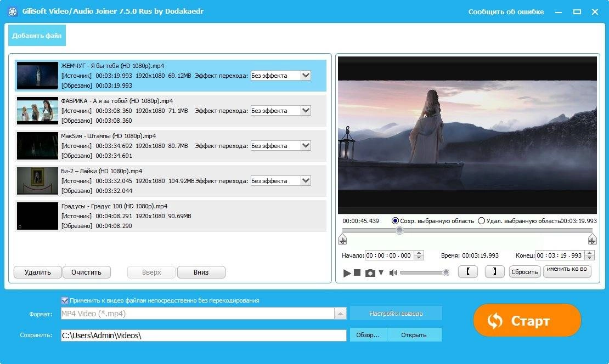Increase the Начало time stepper
609x364 pixels.
click(x=419, y=253)
